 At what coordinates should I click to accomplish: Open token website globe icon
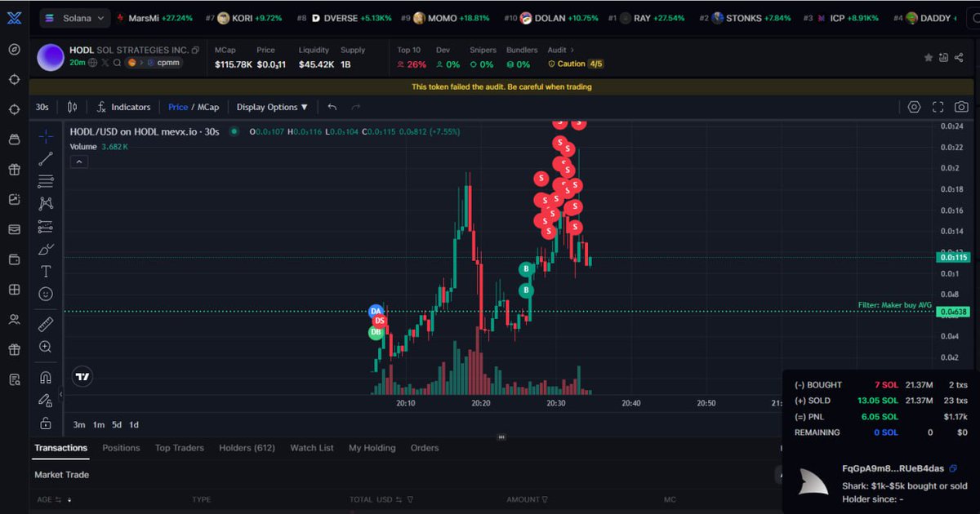pos(93,63)
